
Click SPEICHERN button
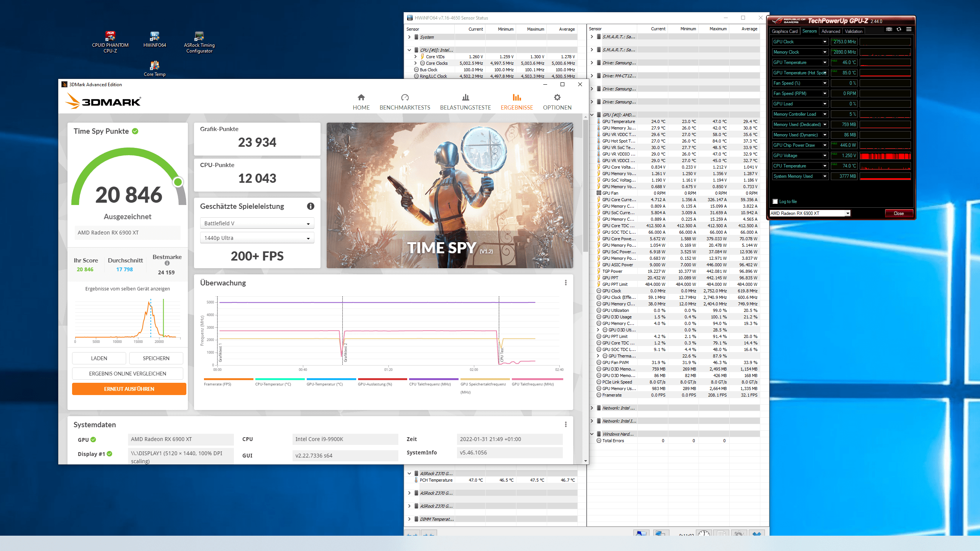coord(156,358)
